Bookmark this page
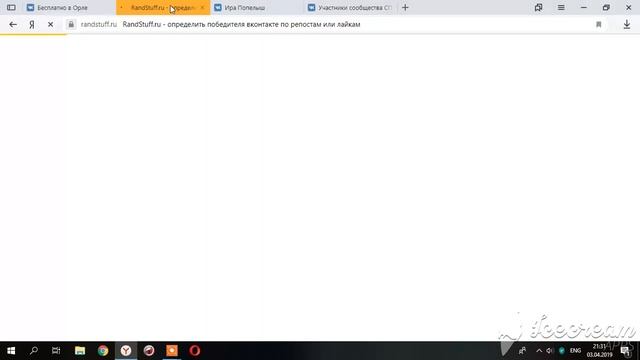640x360 pixels. click(598, 24)
